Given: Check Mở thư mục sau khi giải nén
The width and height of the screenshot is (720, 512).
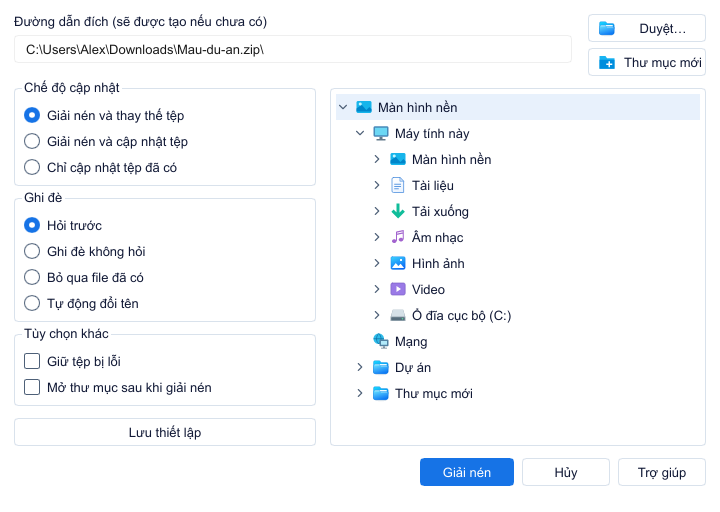Looking at the screenshot, I should pos(32,387).
